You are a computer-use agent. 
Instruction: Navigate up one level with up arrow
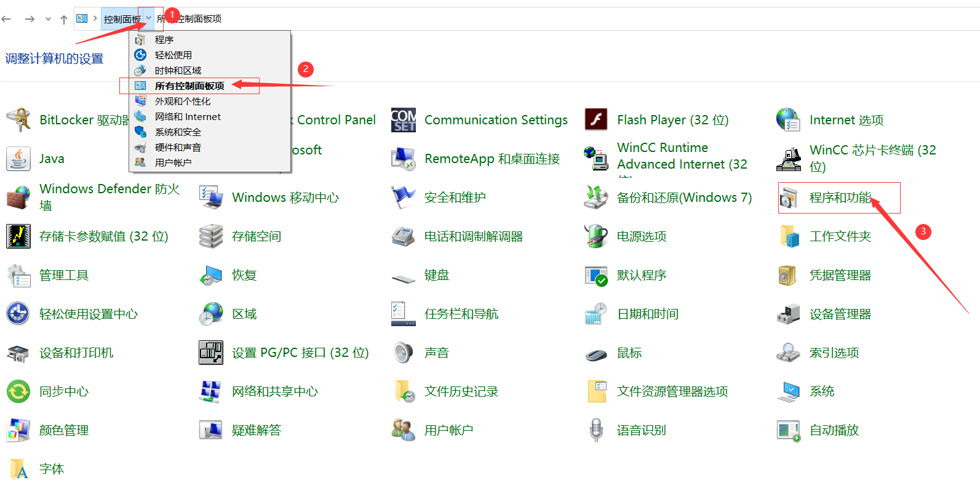[64, 19]
